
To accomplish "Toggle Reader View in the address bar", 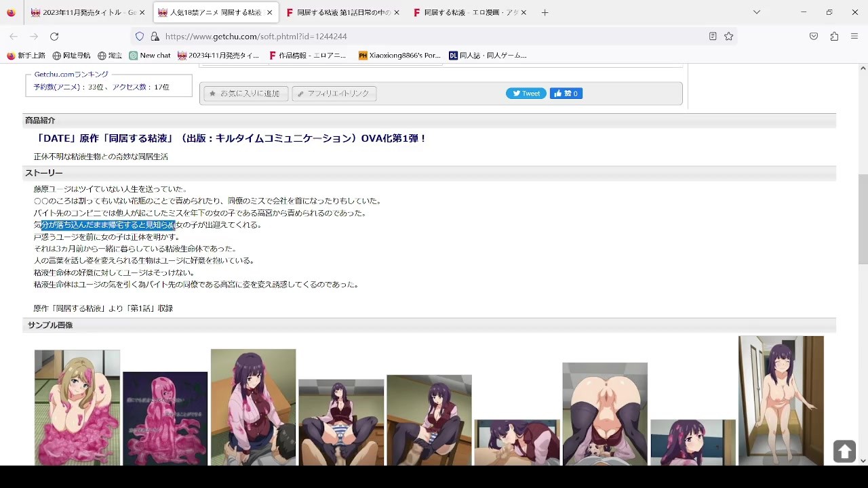I will [713, 37].
